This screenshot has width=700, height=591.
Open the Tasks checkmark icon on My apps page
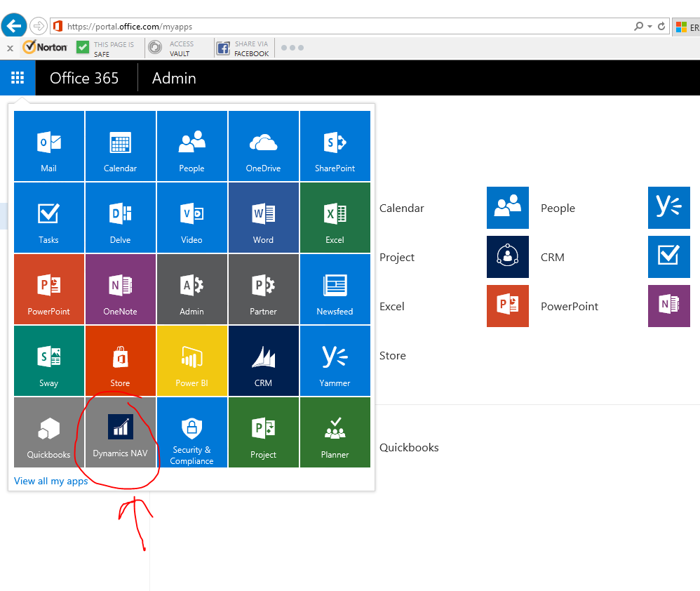668,257
